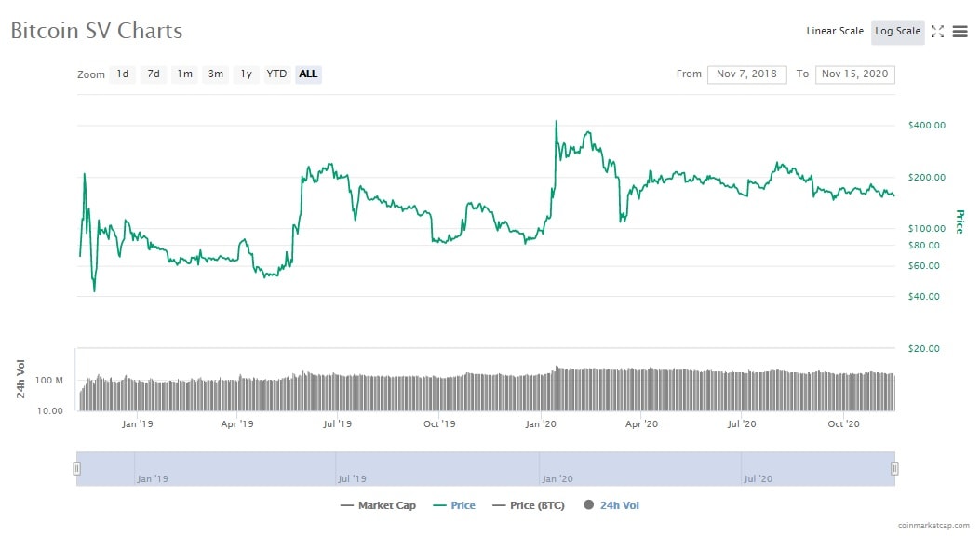Edit the From date field
Image resolution: width=980 pixels, height=537 pixels.
pyautogui.click(x=747, y=74)
